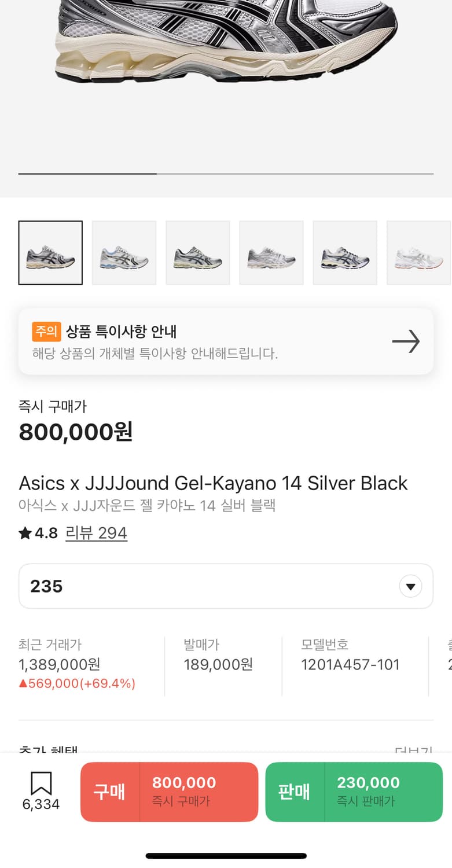This screenshot has height=868, width=452.
Task: Click the image gallery progress bar
Action: (226, 174)
